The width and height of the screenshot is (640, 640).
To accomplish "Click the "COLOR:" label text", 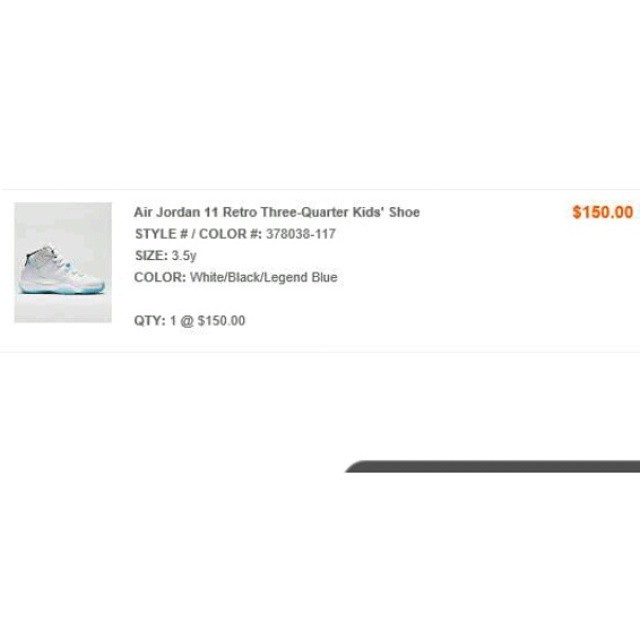I will point(160,278).
